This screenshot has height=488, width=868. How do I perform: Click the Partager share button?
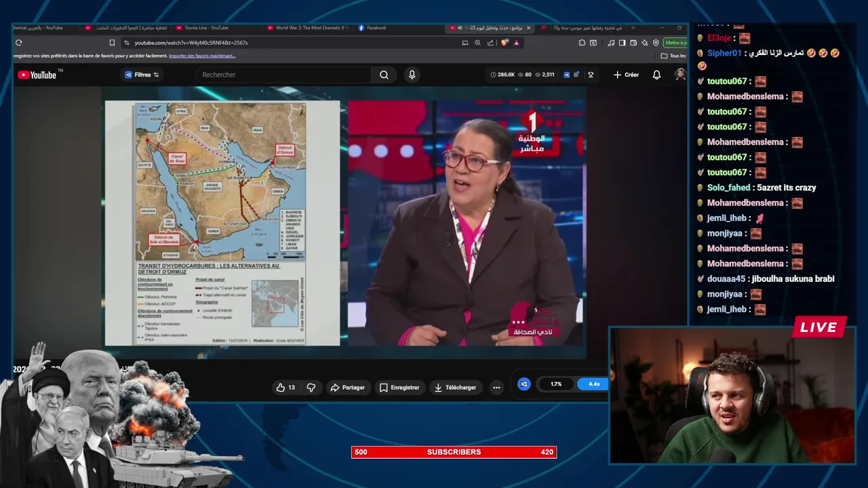coord(347,387)
